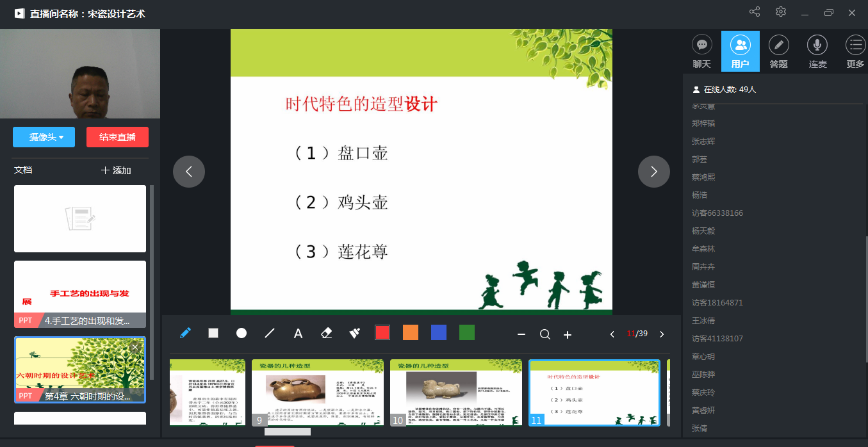The image size is (868, 447).
Task: Choose the orange color swatch
Action: [x=411, y=333]
